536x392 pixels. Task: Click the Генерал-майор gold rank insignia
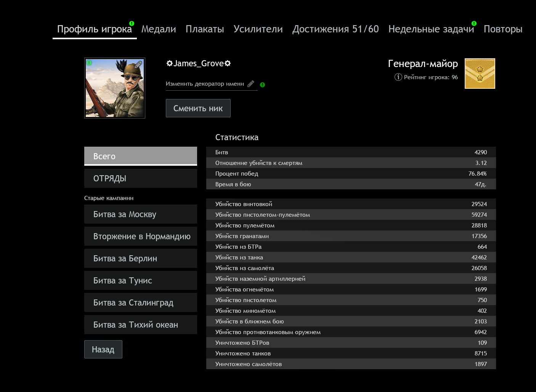click(480, 74)
